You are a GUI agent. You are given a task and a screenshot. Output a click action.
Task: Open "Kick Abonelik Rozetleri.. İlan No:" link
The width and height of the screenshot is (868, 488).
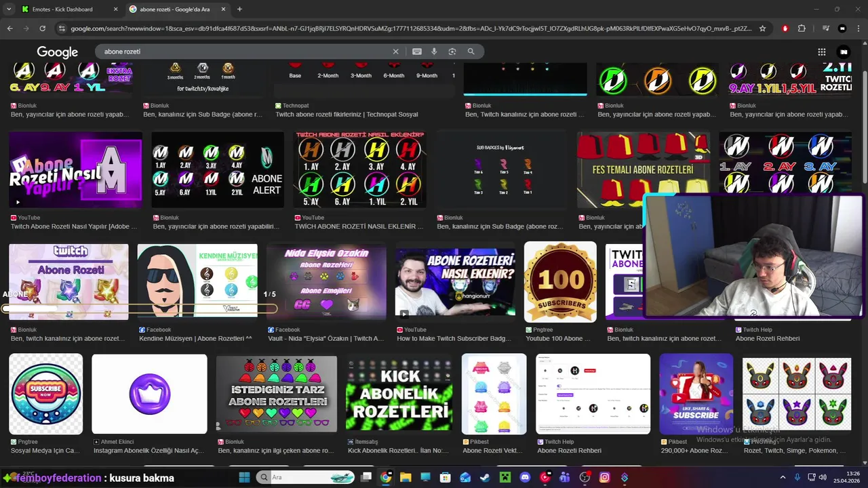coord(398,450)
